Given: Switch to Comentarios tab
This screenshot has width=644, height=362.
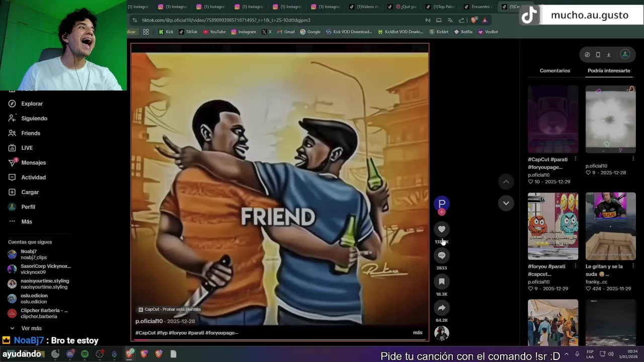Looking at the screenshot, I should click(x=555, y=71).
